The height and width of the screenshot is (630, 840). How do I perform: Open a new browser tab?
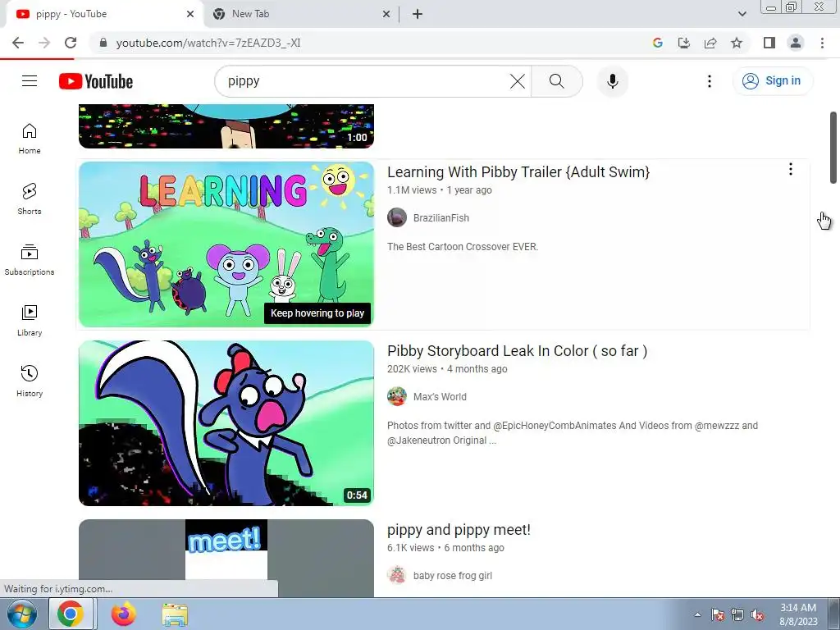418,14
